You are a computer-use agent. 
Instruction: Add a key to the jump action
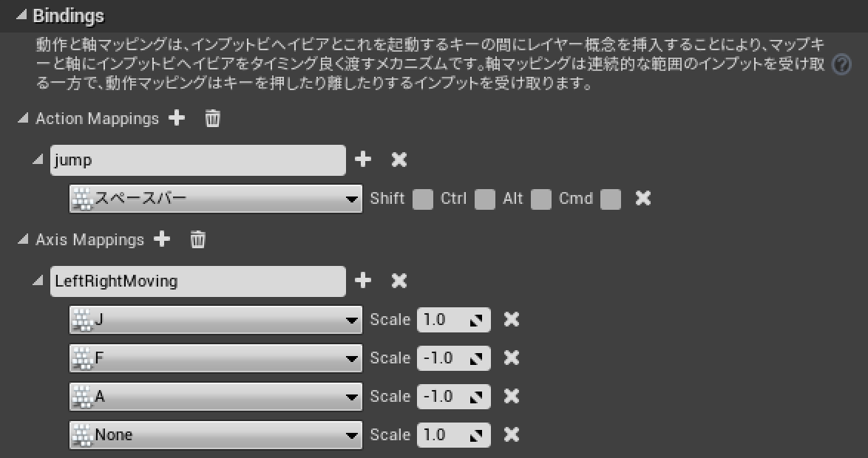362,160
